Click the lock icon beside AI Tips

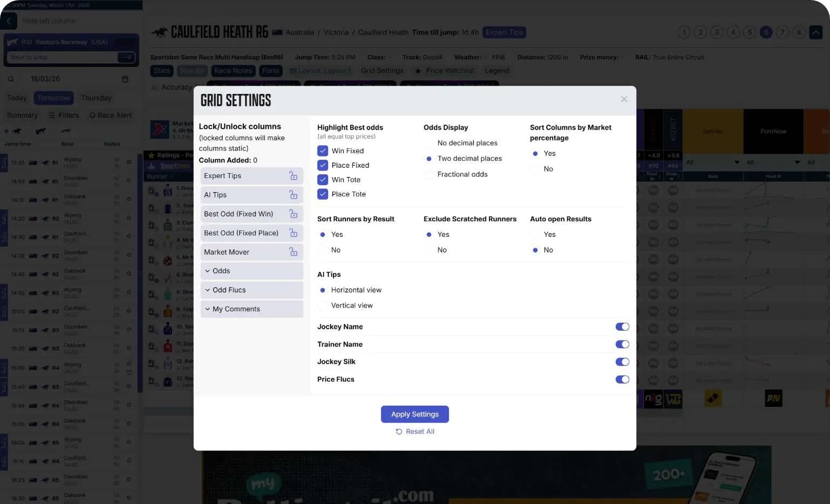pyautogui.click(x=293, y=194)
